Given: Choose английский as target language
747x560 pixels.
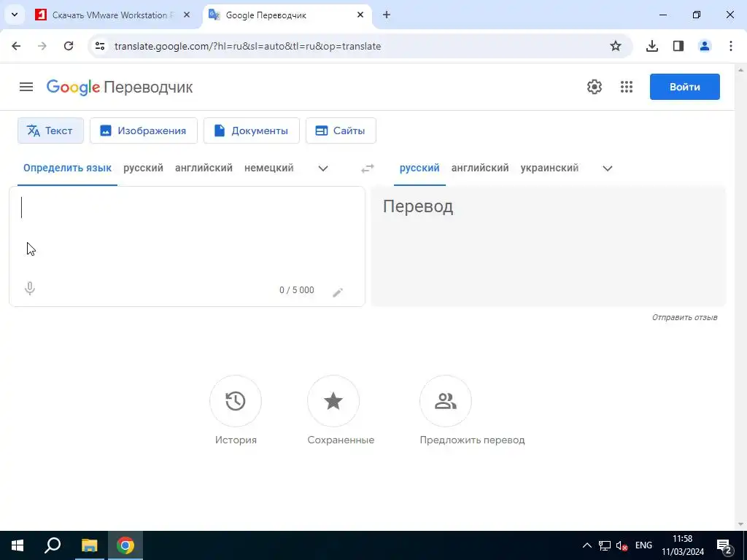Looking at the screenshot, I should [480, 168].
